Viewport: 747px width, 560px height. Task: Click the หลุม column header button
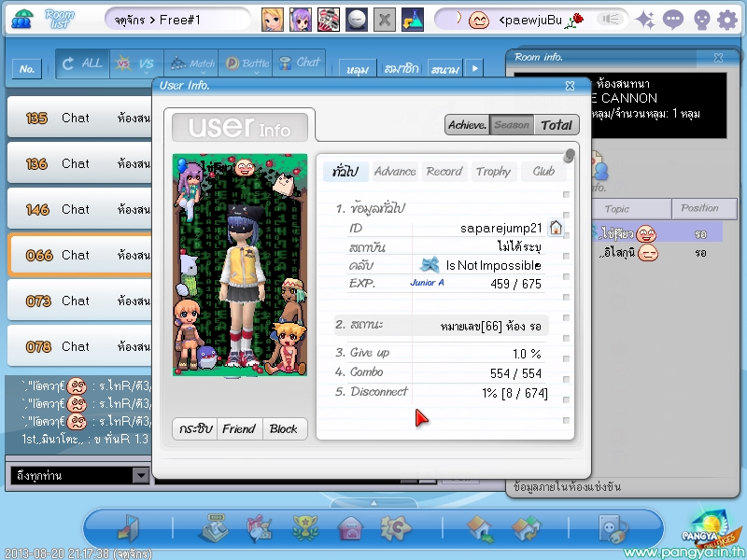[x=358, y=68]
